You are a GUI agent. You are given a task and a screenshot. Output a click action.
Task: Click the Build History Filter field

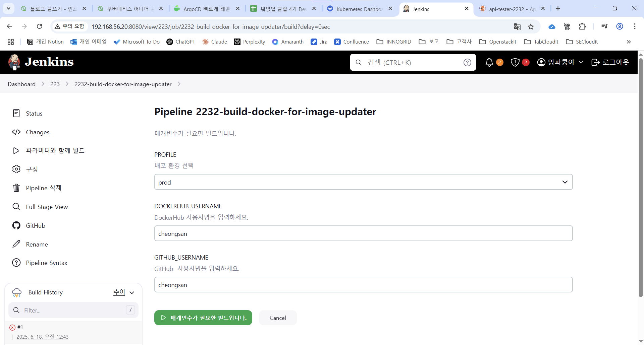[x=73, y=310]
